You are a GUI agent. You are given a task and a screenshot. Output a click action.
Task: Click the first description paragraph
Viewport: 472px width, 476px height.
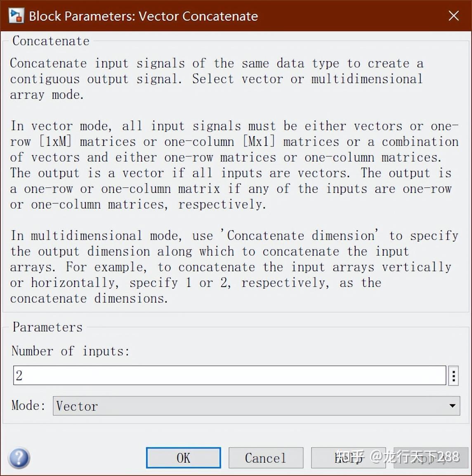[216, 79]
